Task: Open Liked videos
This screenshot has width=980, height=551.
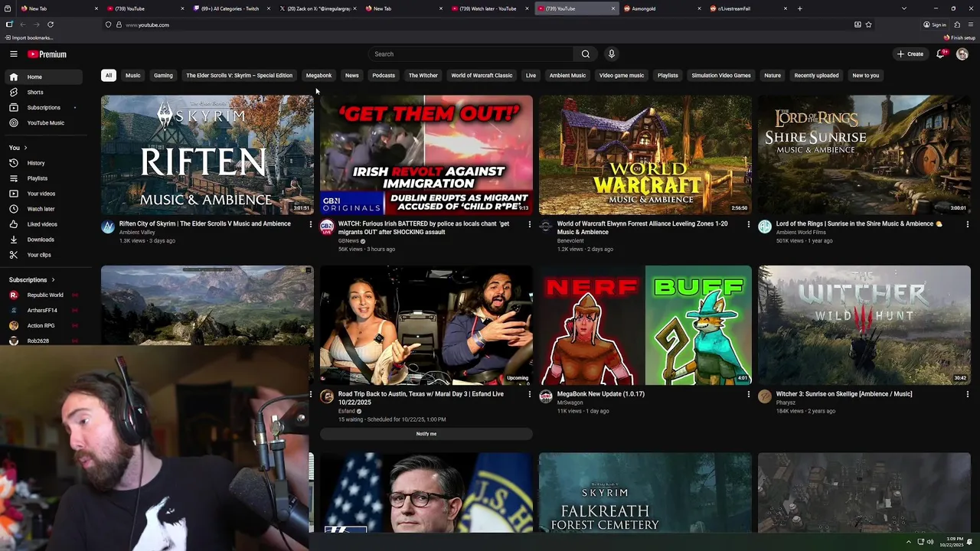Action: coord(43,224)
